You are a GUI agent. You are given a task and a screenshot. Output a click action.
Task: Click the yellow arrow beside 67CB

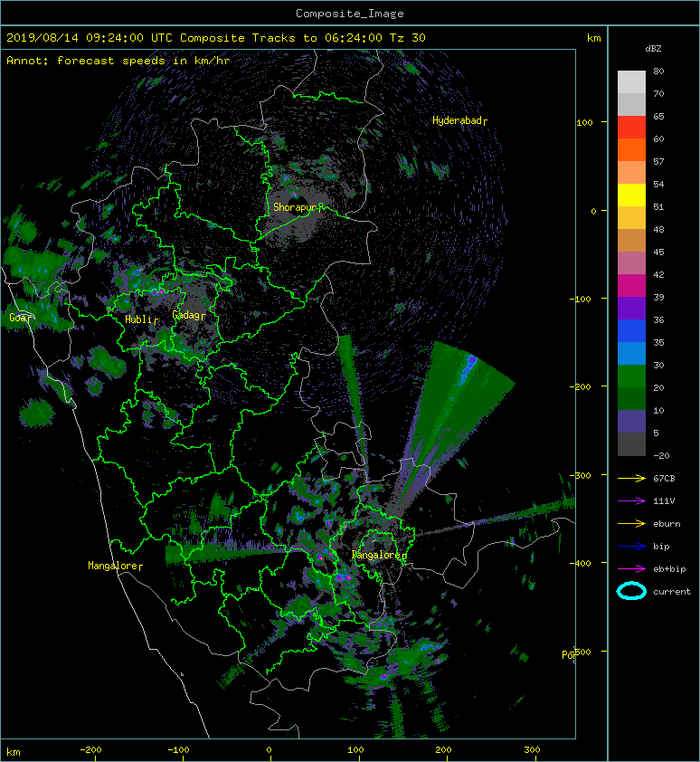[631, 478]
